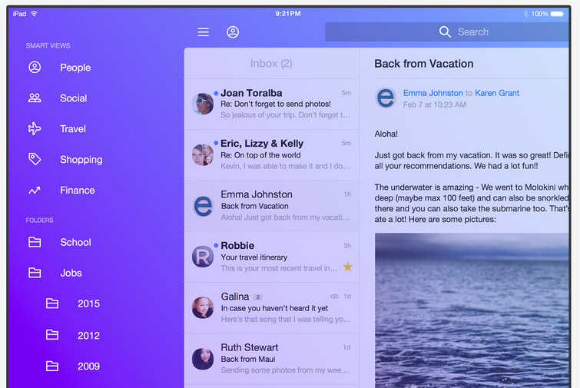Click the Back from Vacation message title
Image resolution: width=580 pixels, height=388 pixels.
pos(424,64)
